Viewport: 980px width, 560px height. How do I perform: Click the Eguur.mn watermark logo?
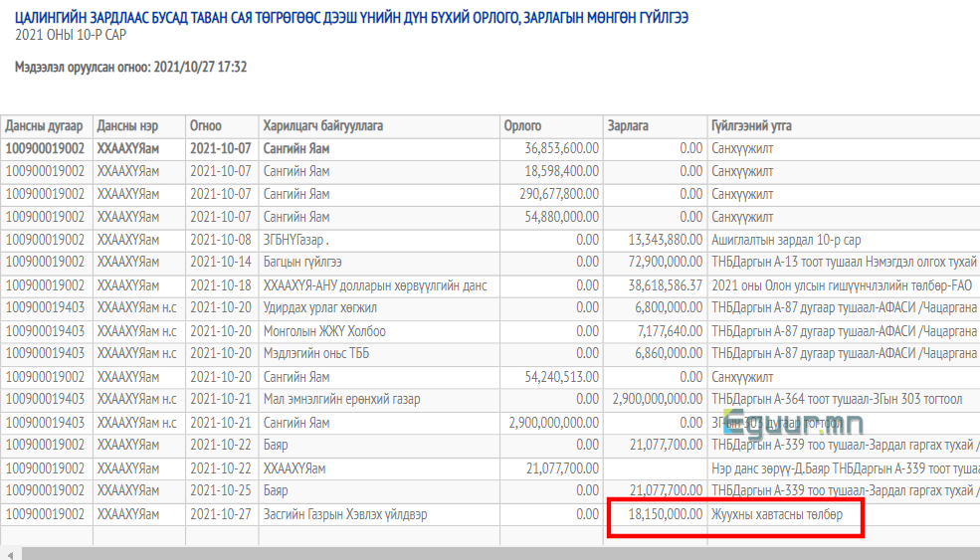click(781, 425)
